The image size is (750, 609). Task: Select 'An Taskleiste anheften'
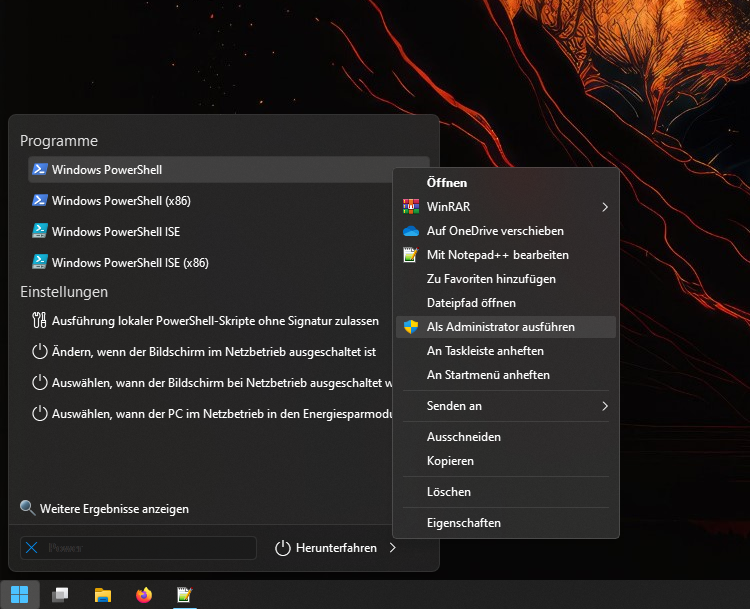pyautogui.click(x=506, y=351)
